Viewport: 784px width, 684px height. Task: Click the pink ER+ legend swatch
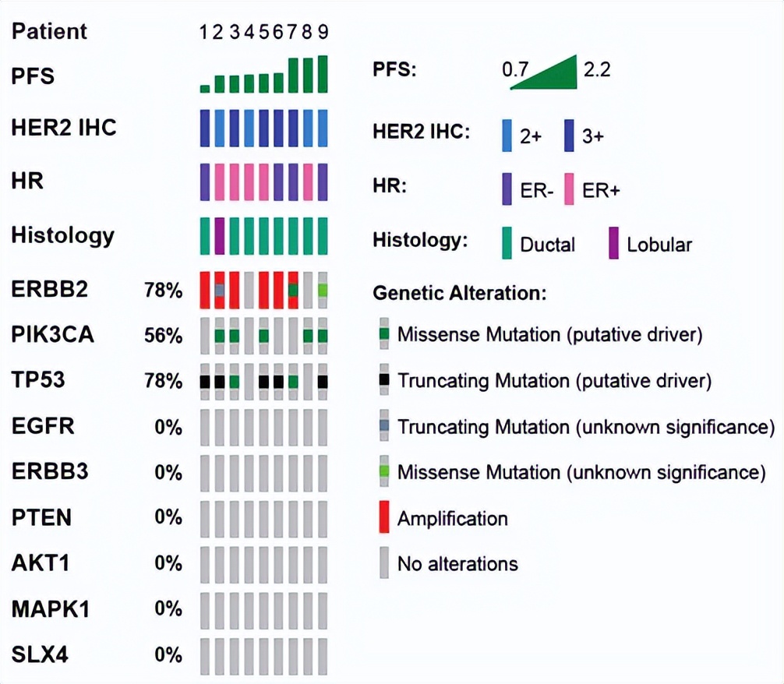coord(570,189)
